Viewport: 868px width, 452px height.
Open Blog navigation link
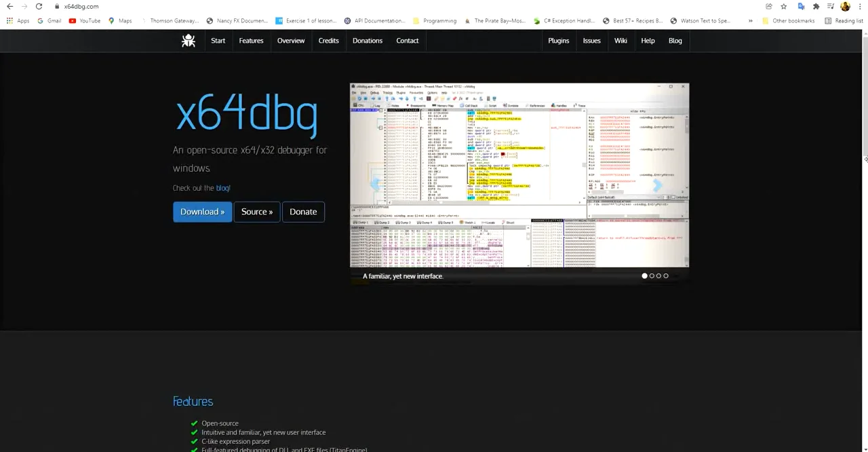tap(675, 41)
